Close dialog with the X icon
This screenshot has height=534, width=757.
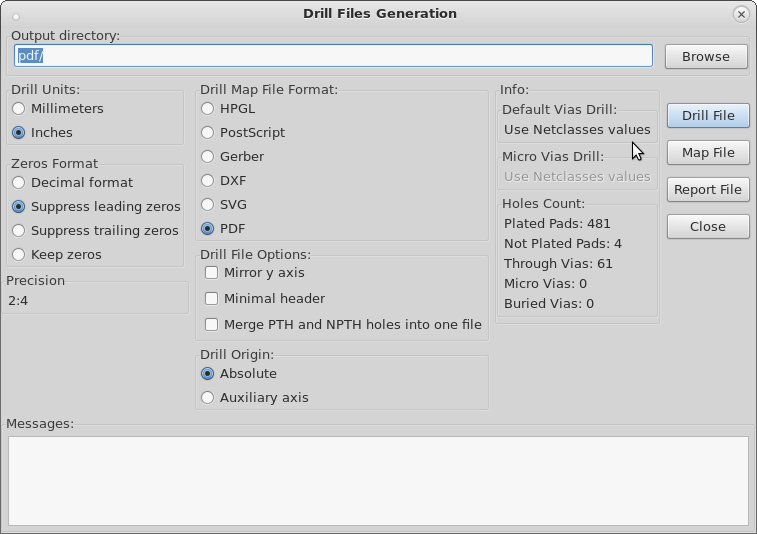click(741, 14)
